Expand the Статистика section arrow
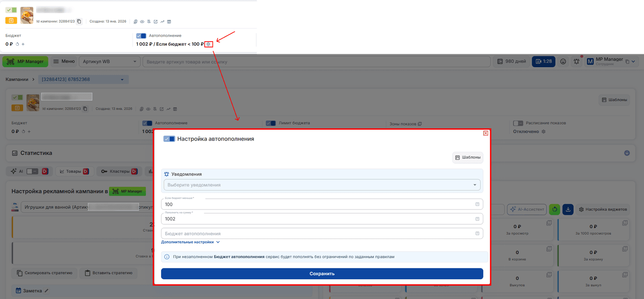Image resolution: width=644 pixels, height=299 pixels. (x=627, y=153)
